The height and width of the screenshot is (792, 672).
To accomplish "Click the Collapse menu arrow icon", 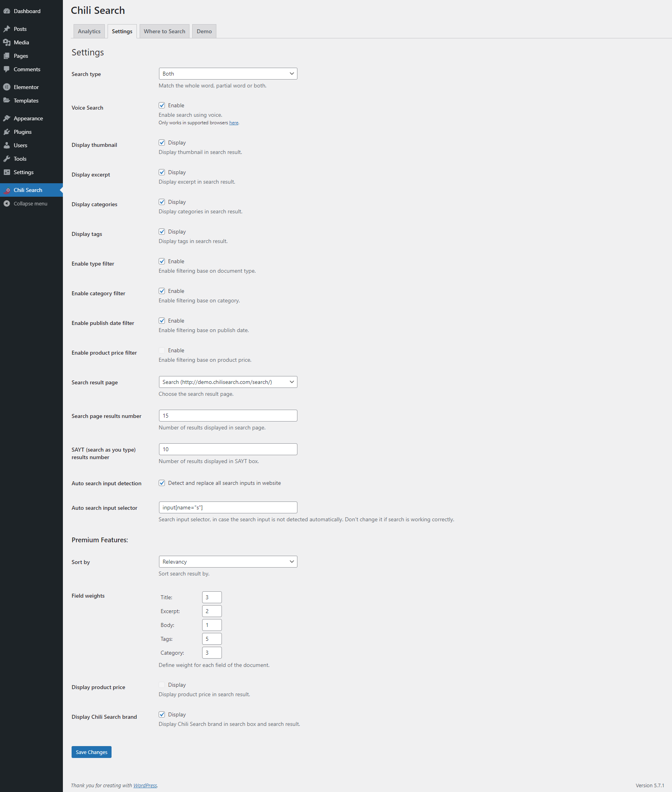I will pos(7,203).
